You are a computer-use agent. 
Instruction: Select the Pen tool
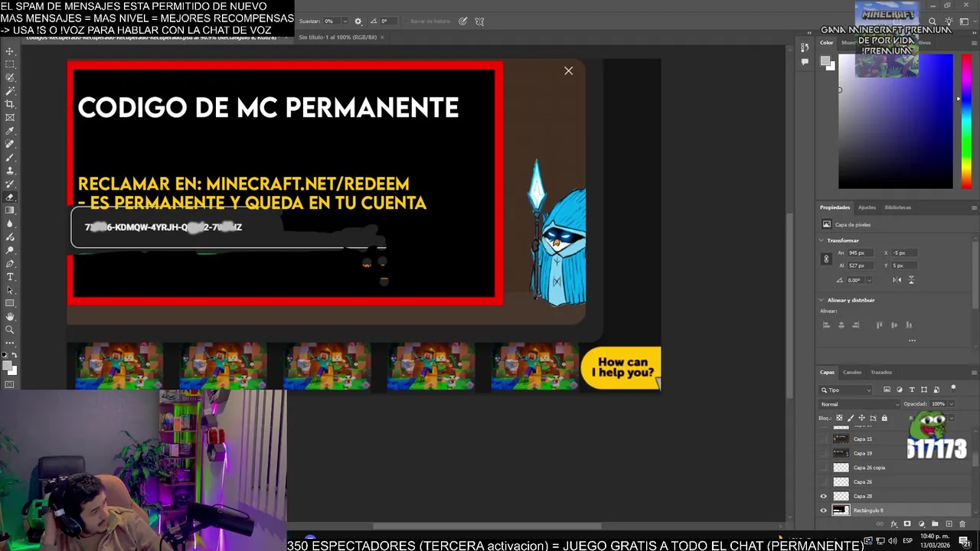click(x=10, y=263)
